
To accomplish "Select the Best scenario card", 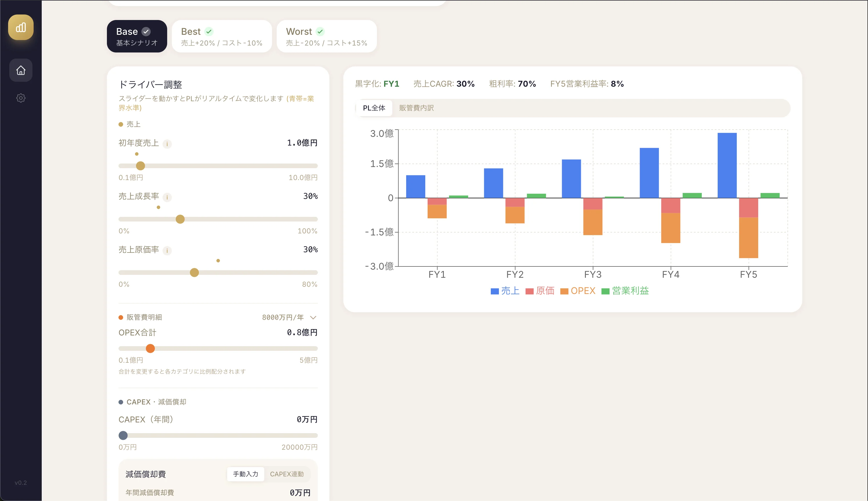I will [x=222, y=36].
